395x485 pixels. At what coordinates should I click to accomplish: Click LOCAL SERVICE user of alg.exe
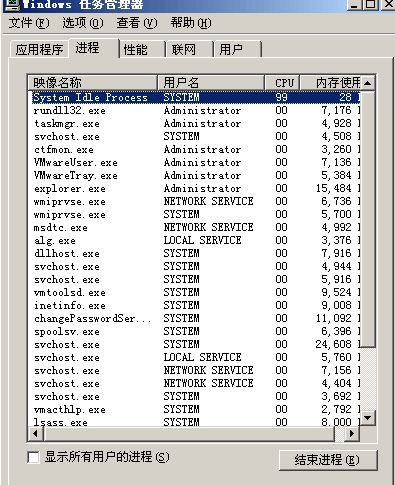click(202, 240)
